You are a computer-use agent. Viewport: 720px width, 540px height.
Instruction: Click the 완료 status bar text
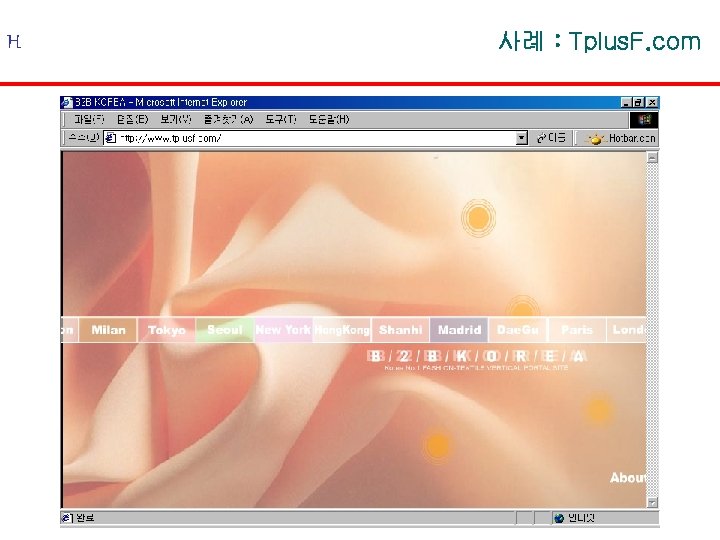85,518
